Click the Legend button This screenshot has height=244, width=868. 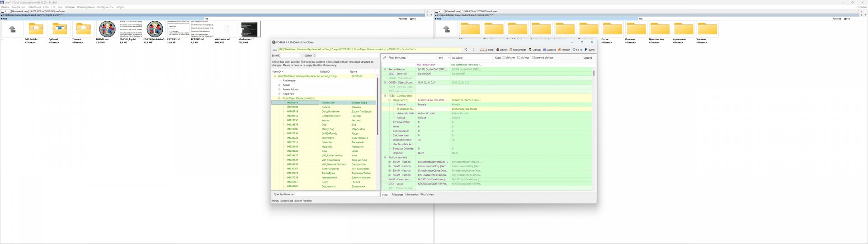pos(587,58)
